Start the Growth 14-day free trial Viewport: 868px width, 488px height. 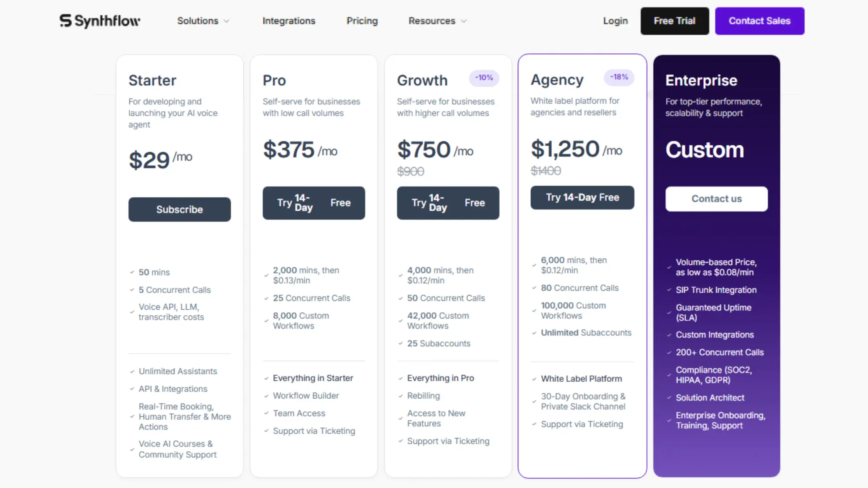click(x=448, y=203)
